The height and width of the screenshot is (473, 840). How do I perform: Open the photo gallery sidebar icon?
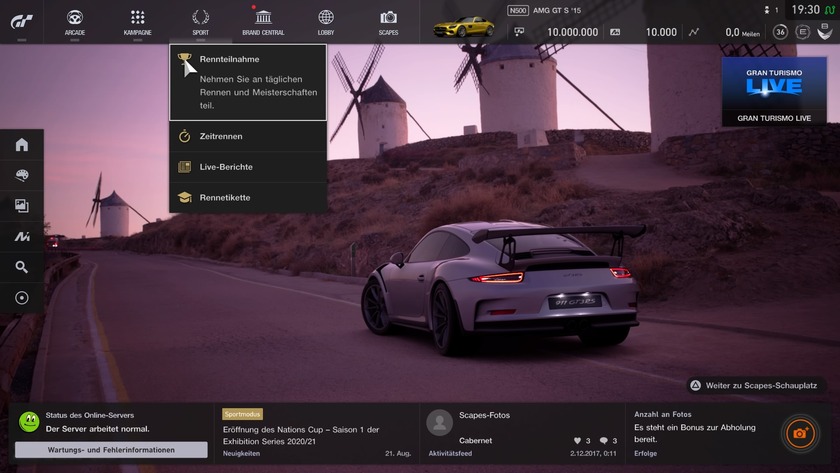click(22, 206)
